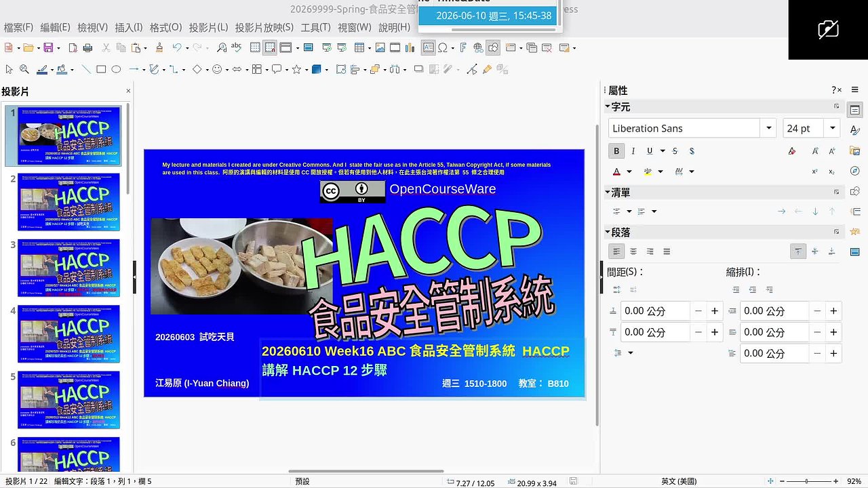
Task: Open the line spacing dropdown in 段落
Action: [x=630, y=353]
